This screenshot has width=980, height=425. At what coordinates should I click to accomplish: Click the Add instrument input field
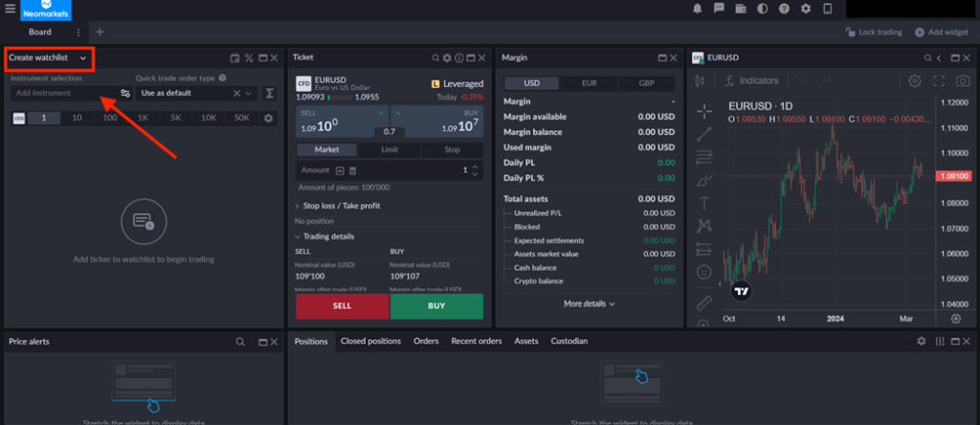click(62, 94)
